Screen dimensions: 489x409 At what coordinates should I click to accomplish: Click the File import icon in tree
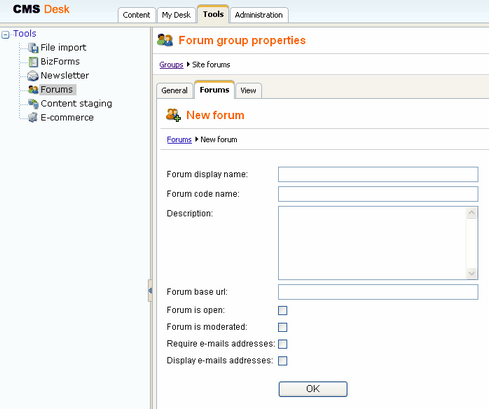[x=33, y=48]
